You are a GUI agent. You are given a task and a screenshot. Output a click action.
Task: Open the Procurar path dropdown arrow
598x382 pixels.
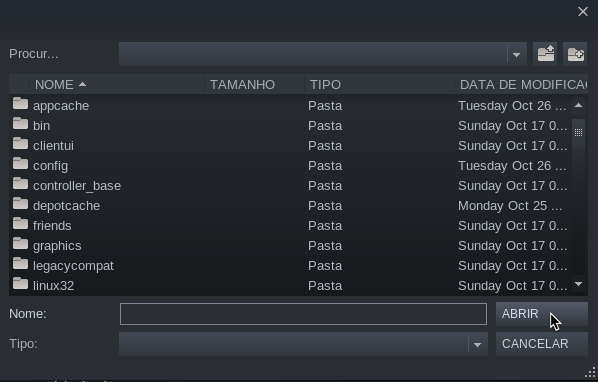(x=517, y=55)
